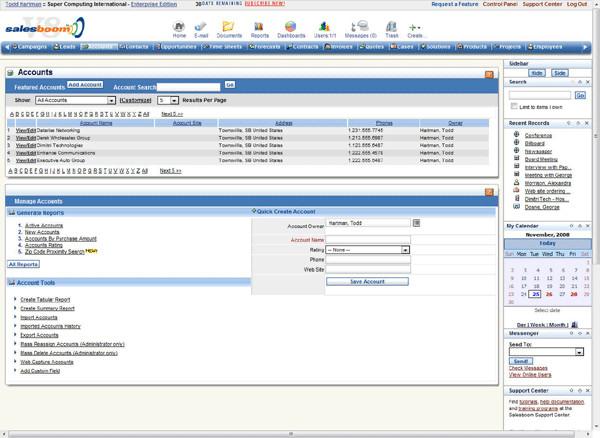Close the My Calendar sidebar panel

tap(588, 226)
